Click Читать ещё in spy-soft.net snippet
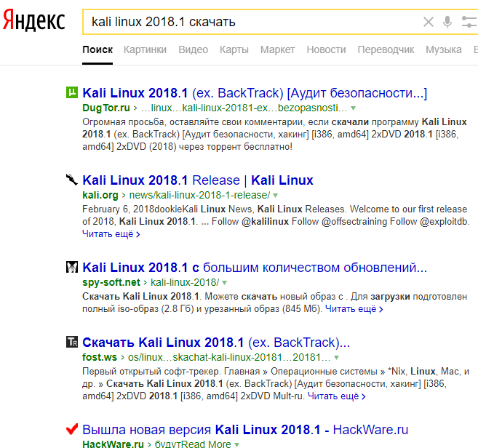Viewport: 478px width, 448px height. (354, 309)
